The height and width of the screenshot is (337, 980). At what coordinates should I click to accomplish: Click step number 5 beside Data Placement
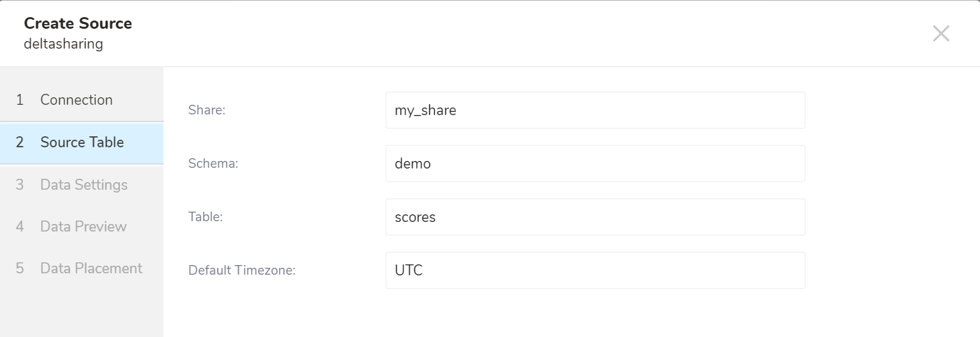tap(20, 269)
